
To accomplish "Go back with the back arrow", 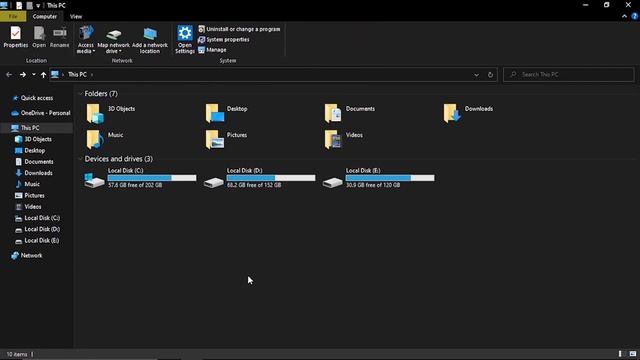I will [9, 75].
